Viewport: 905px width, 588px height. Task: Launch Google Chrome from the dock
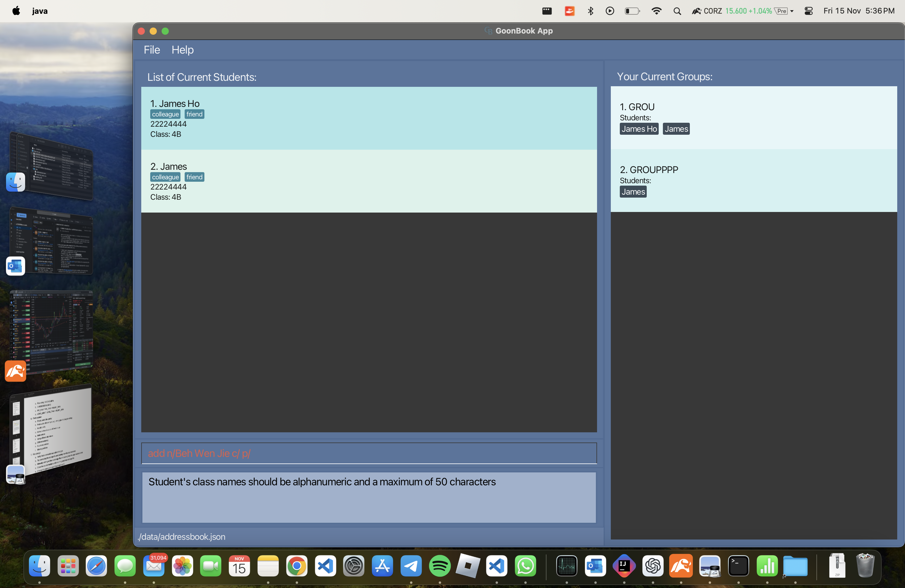point(297,566)
